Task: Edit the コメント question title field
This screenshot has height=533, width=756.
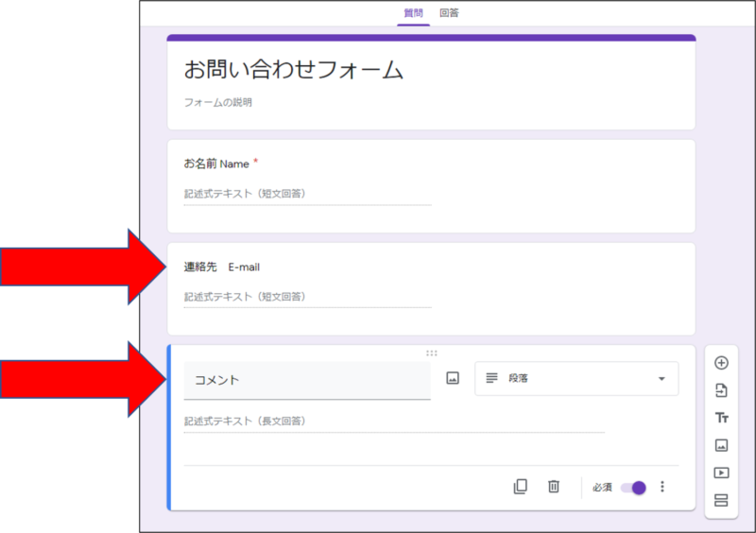Action: coord(307,380)
